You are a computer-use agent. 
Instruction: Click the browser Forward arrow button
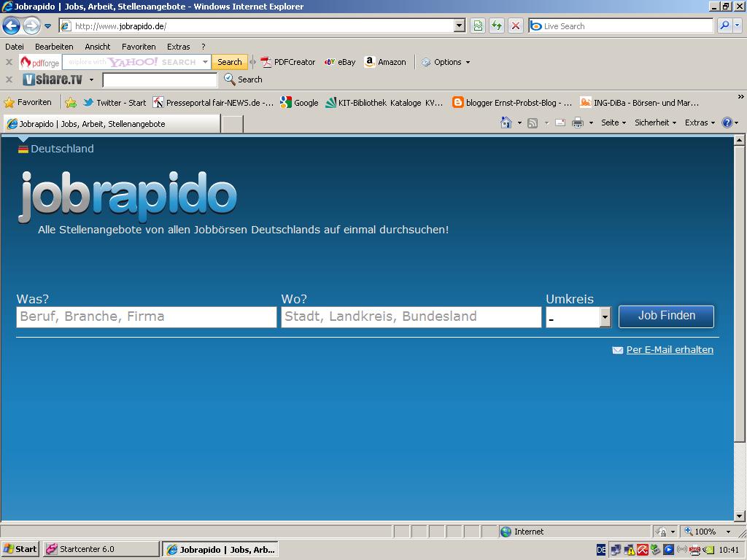[31, 26]
